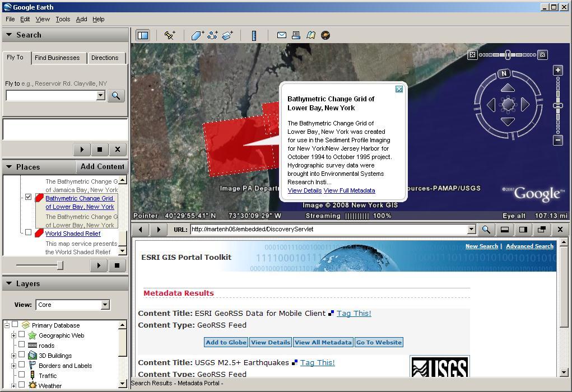Rotate left with the compass left arrow
Screen dimensions: 572x392
point(491,105)
